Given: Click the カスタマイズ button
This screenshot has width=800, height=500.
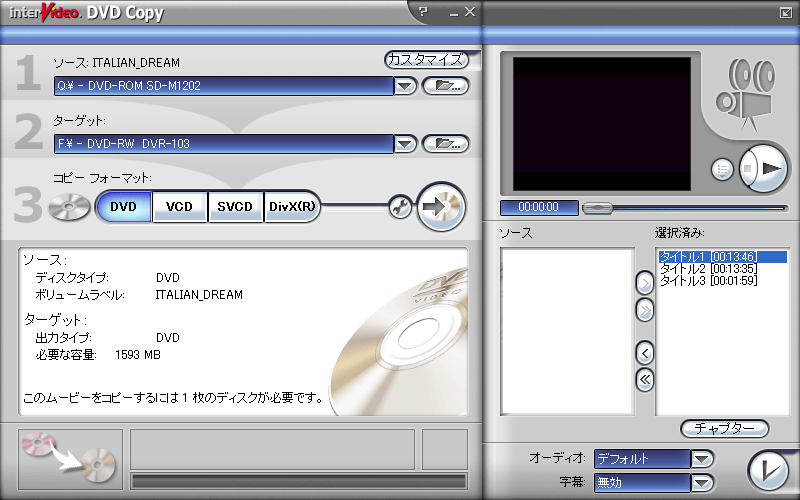Looking at the screenshot, I should coord(427,60).
